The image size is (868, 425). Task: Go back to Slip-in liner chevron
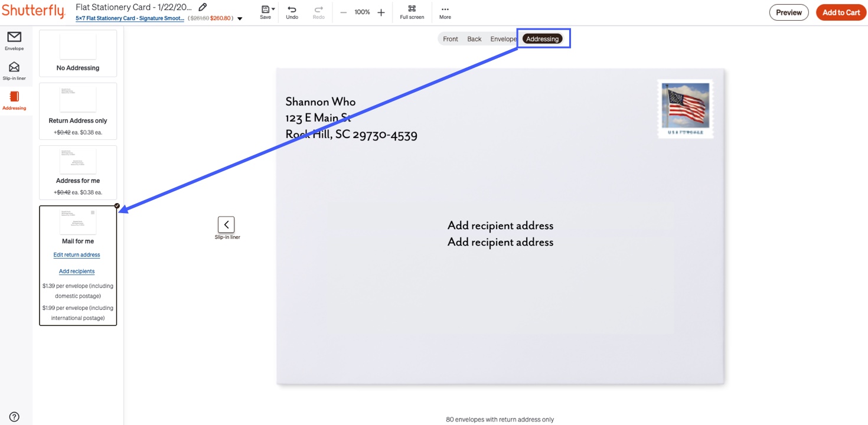[226, 224]
